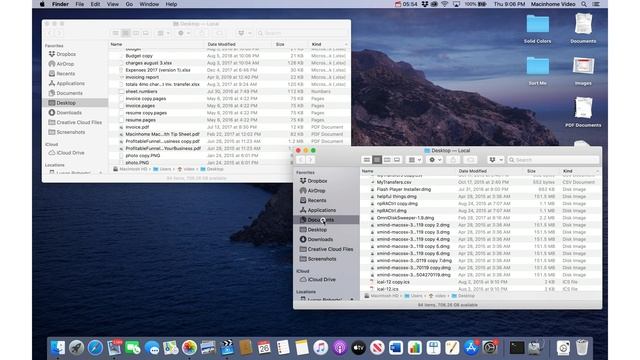Open Photos from the Dock
This screenshot has width=640, height=360.
189,348
